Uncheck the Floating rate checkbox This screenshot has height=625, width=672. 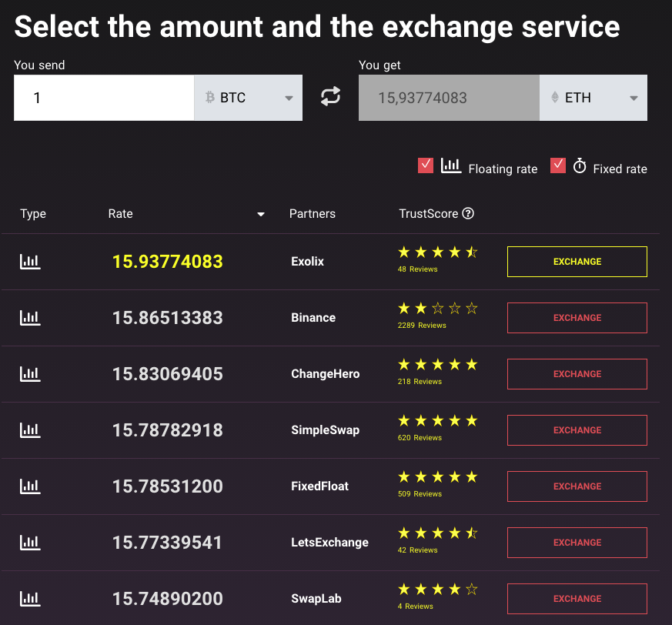coord(426,165)
